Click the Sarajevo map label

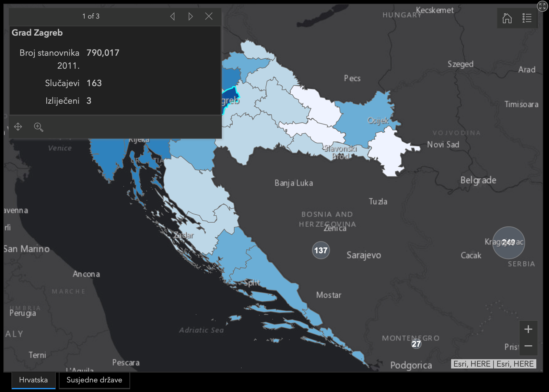point(364,255)
